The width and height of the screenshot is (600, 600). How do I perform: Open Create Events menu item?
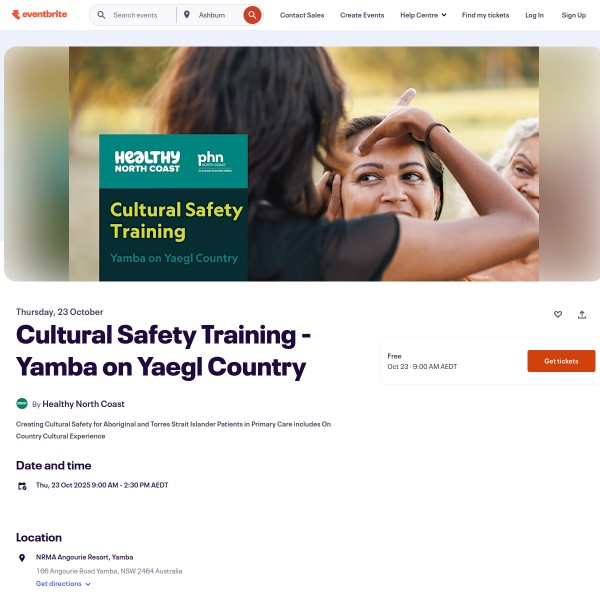pos(362,15)
